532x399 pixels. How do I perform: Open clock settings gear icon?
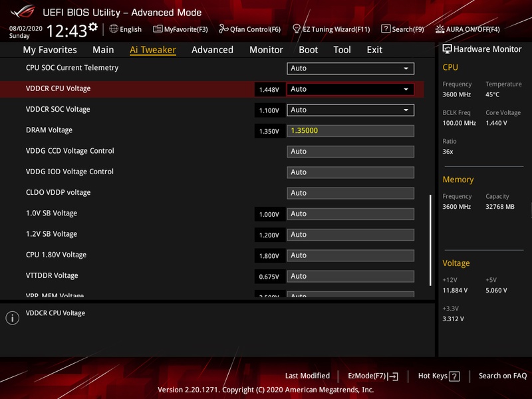click(x=92, y=27)
